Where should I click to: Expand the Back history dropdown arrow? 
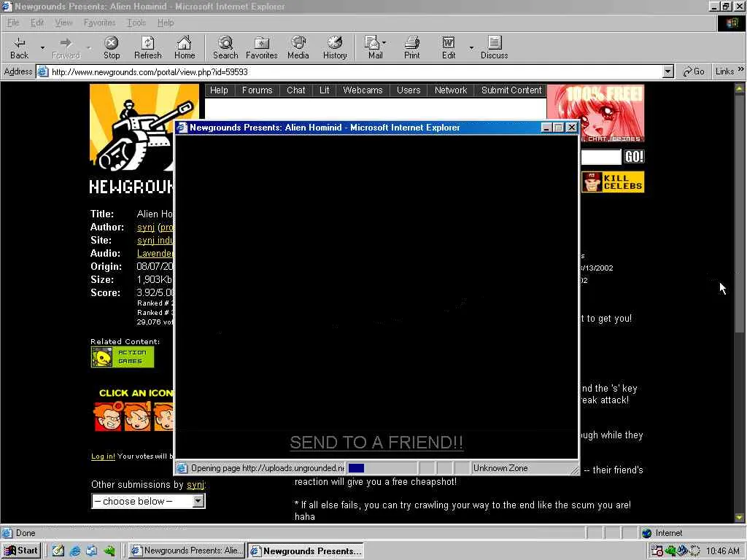42,47
